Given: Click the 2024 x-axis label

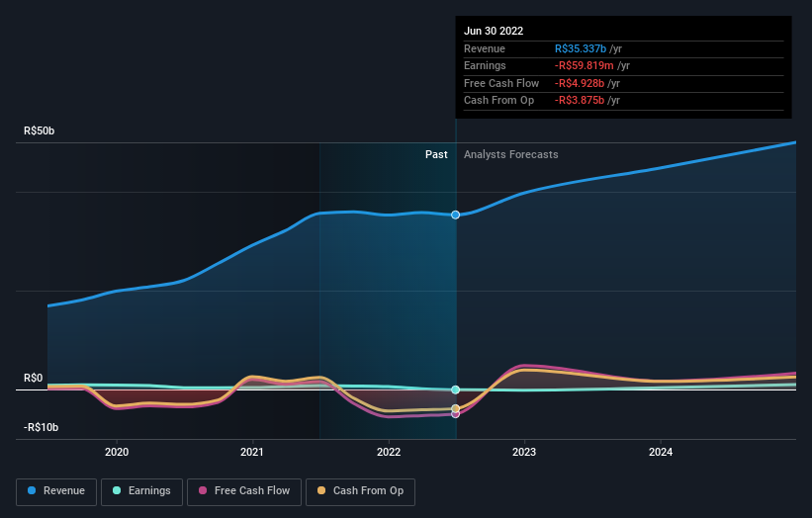Looking at the screenshot, I should (661, 452).
